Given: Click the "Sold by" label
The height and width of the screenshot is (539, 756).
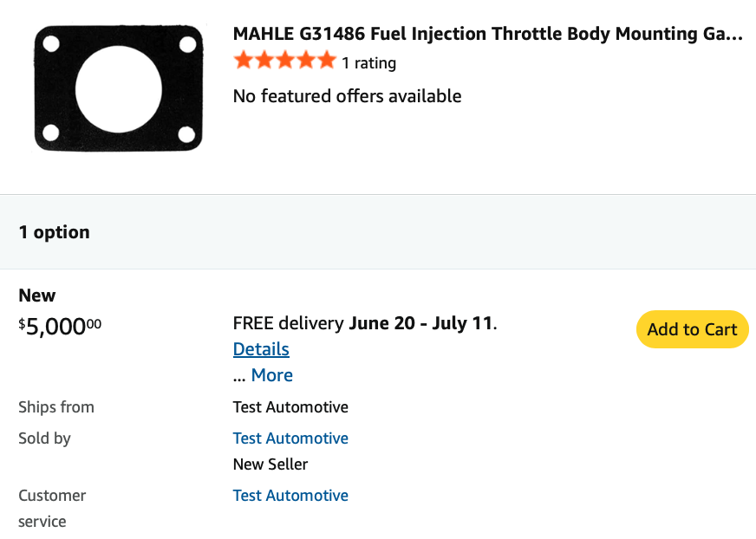Looking at the screenshot, I should 45,438.
